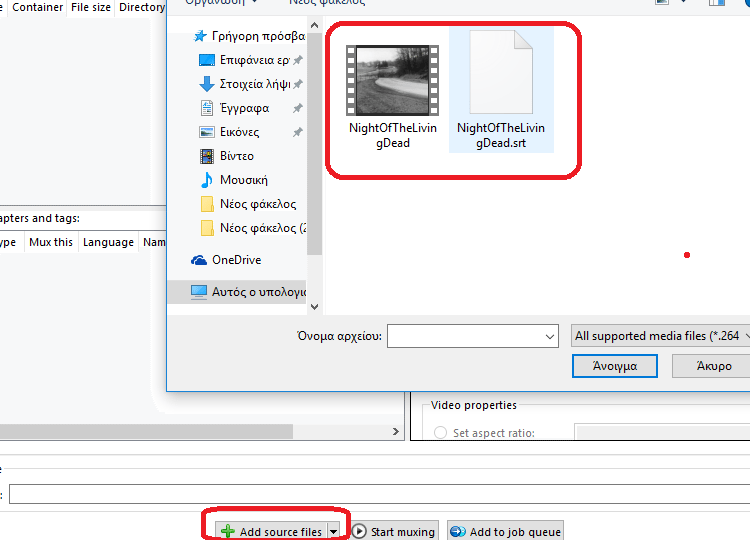Viewport: 750px width, 540px height.
Task: Open the Downloads (Στοιχεία λήψης) sidebar item
Action: click(x=244, y=84)
